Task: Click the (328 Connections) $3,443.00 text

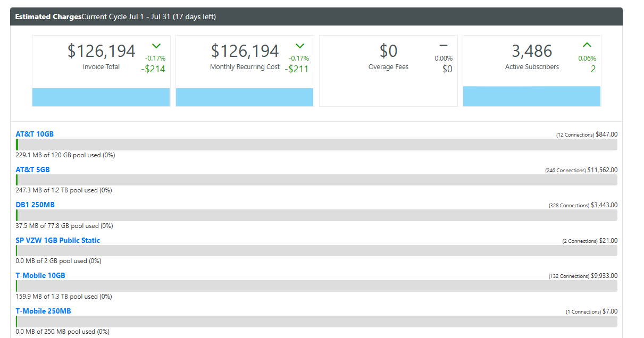Action: tap(583, 205)
